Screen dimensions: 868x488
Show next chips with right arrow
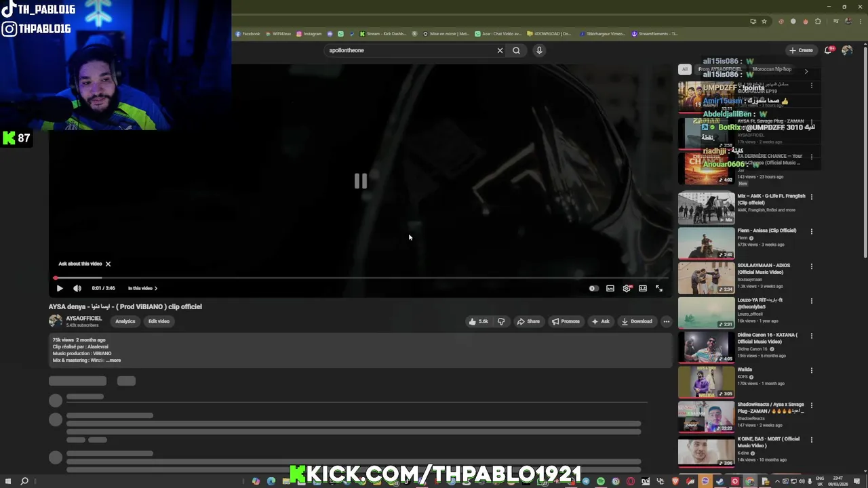[806, 70]
